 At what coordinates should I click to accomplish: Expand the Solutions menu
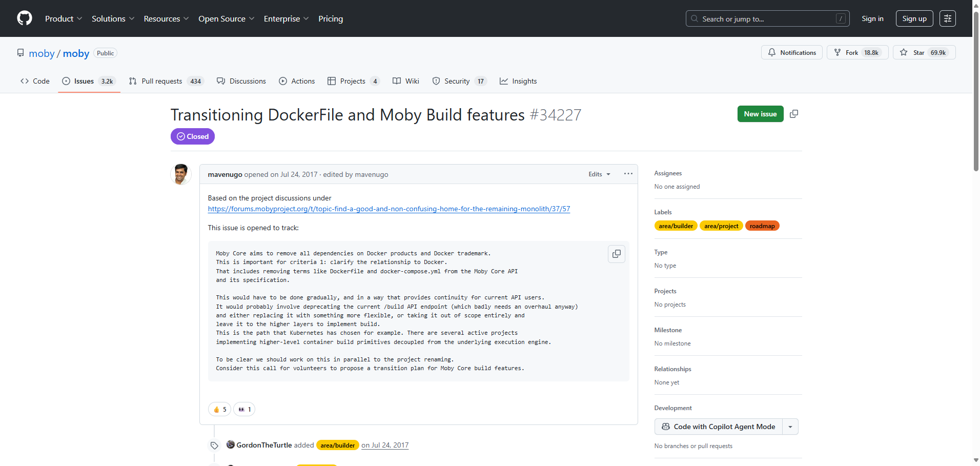tap(113, 18)
